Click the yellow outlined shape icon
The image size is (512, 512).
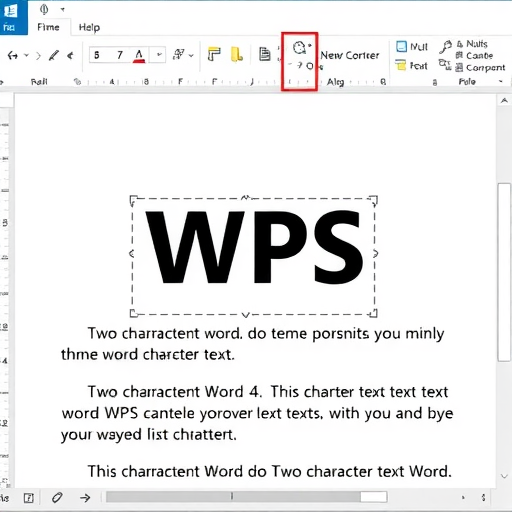pos(214,54)
